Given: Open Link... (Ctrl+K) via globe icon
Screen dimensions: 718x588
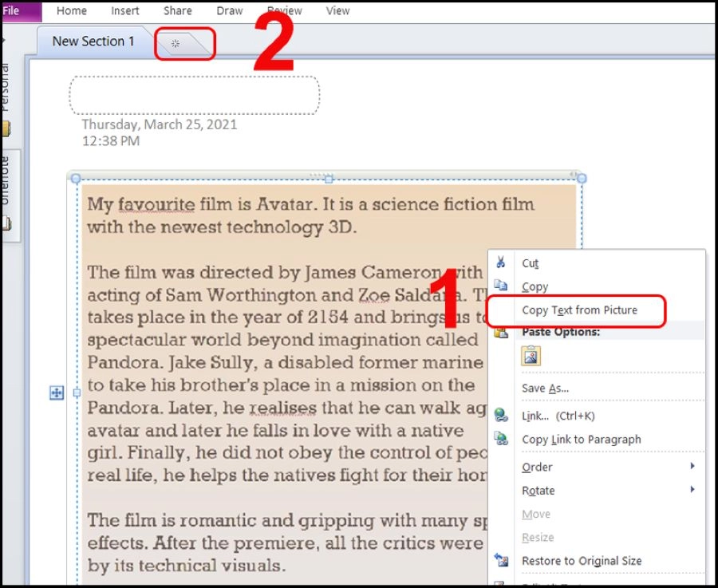Looking at the screenshot, I should [501, 415].
